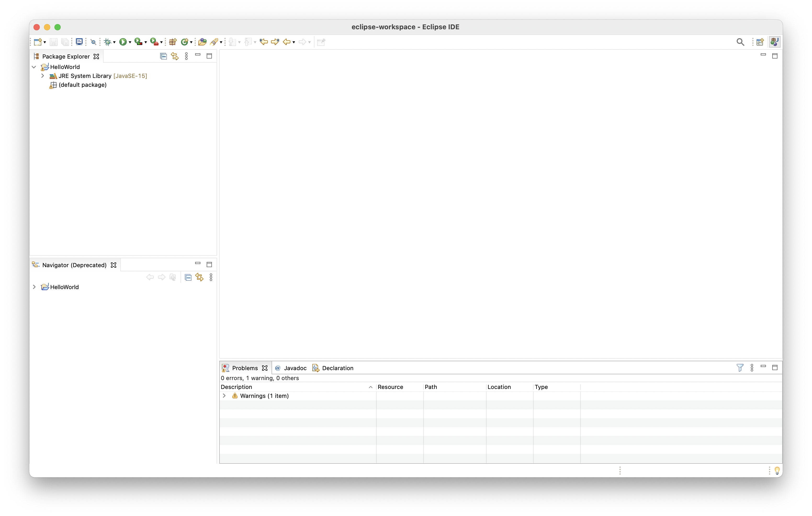Toggle Link with Editor in Navigator
812x516 pixels.
(200, 277)
